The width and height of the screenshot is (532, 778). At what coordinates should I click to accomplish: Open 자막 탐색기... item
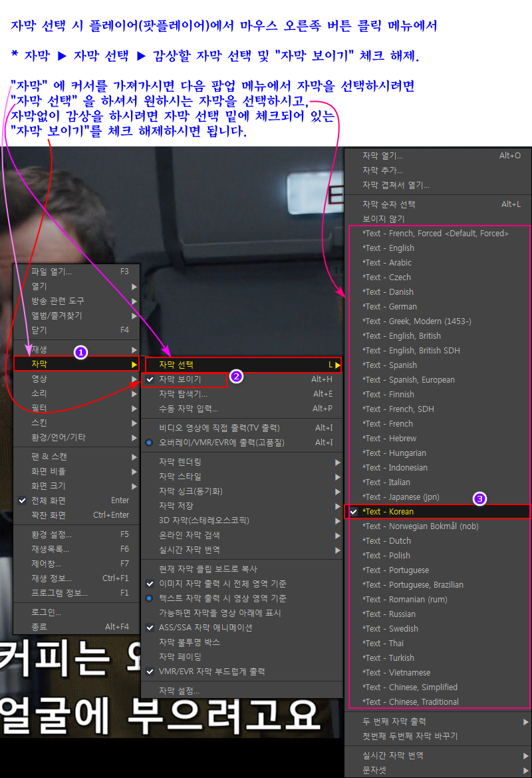click(x=242, y=394)
